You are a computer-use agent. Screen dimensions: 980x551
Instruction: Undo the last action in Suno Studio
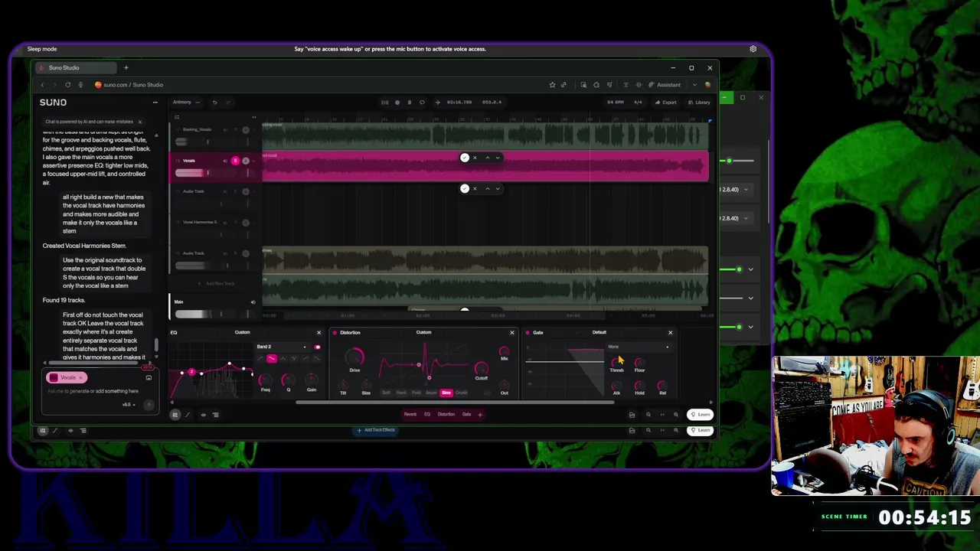pyautogui.click(x=214, y=102)
